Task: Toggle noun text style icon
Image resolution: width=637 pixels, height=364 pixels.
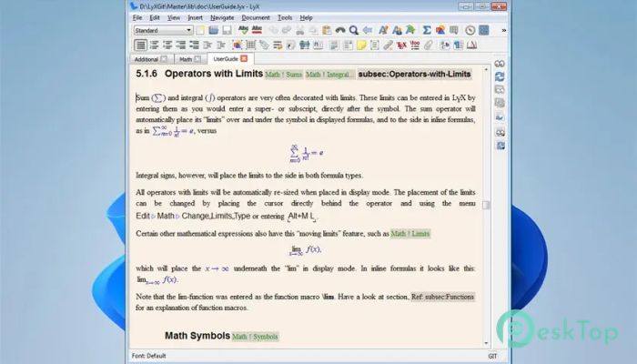Action: pyautogui.click(x=397, y=30)
